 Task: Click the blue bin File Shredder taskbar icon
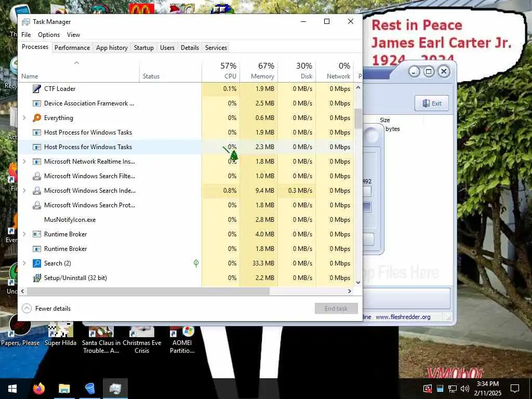[90, 389]
